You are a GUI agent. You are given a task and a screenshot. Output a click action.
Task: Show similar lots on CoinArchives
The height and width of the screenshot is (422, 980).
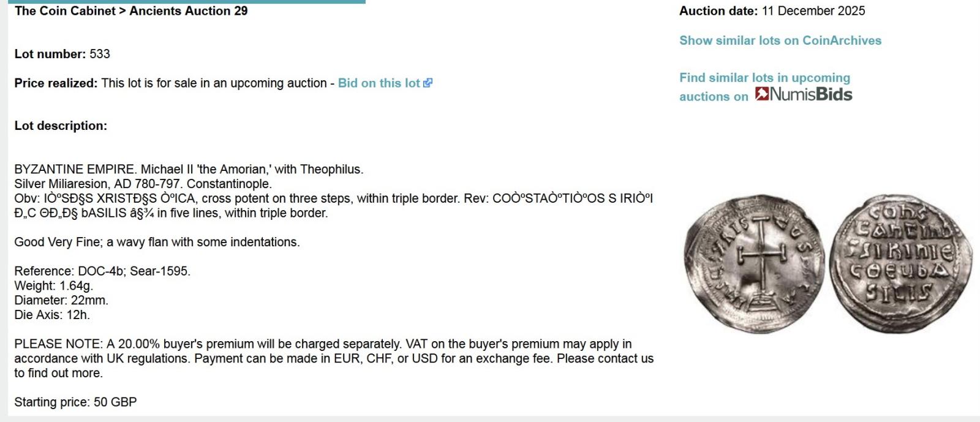click(780, 40)
